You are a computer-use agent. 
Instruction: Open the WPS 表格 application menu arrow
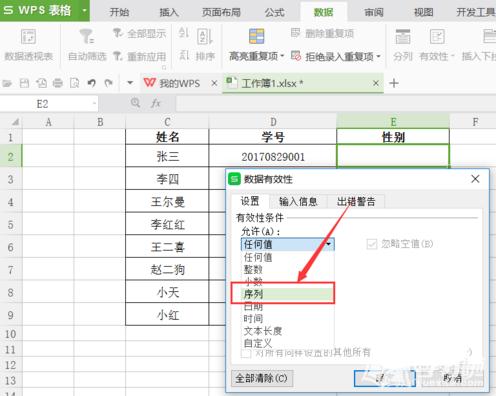point(84,10)
